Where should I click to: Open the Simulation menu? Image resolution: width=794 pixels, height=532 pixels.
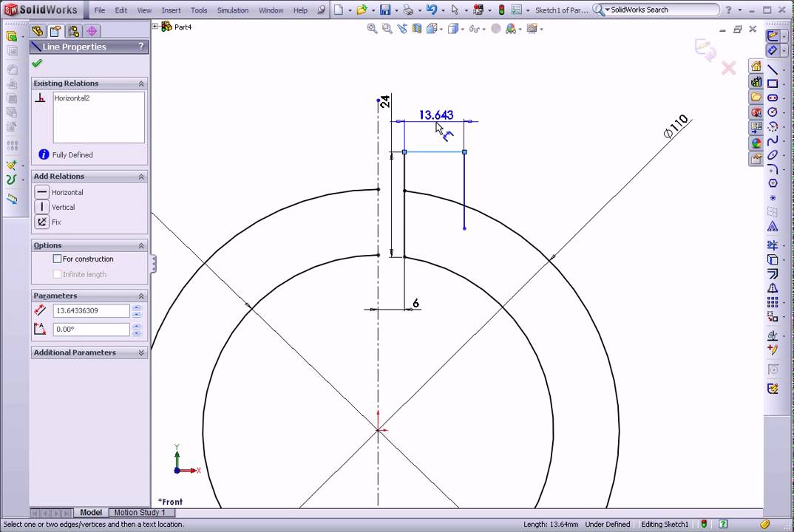(233, 10)
